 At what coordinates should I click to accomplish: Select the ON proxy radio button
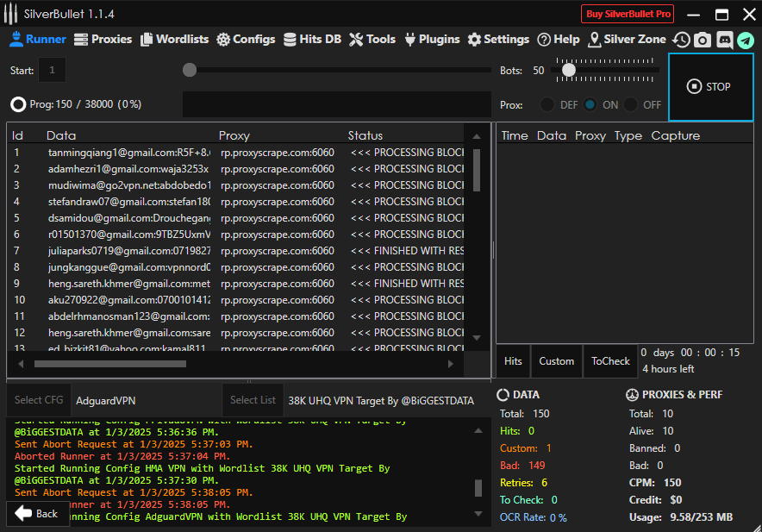(590, 104)
